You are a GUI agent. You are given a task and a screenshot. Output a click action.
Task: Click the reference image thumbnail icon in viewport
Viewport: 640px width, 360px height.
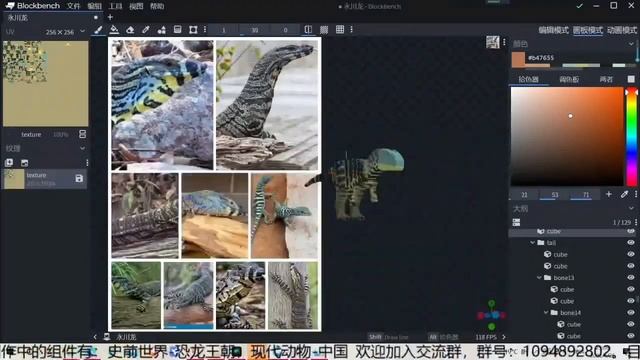tap(493, 42)
